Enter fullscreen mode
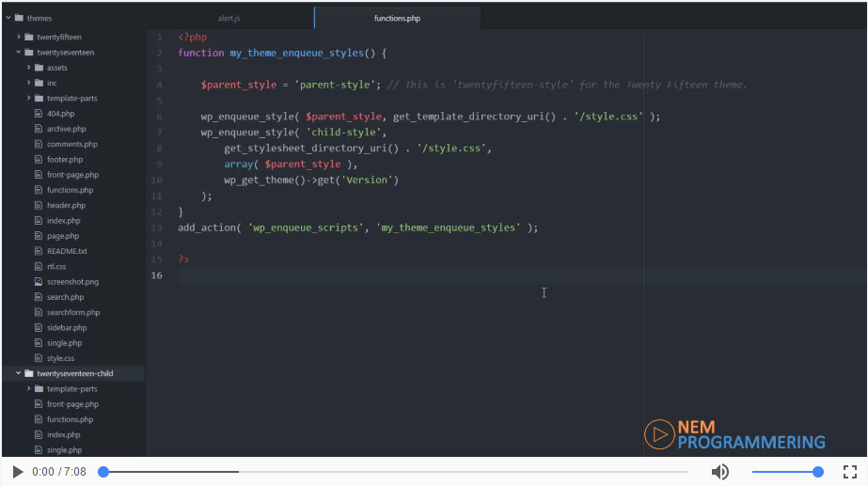 (x=850, y=472)
